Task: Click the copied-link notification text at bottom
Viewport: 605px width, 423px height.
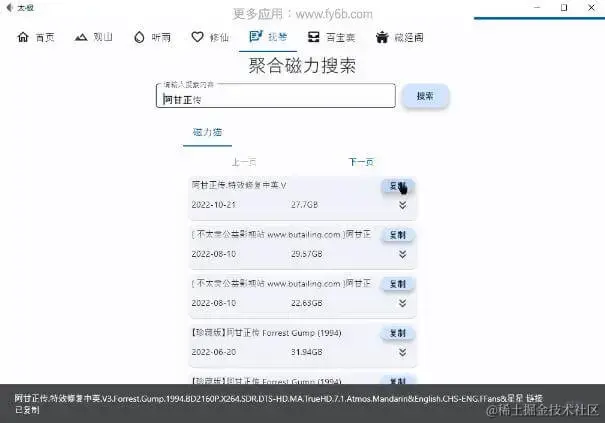Action: pyautogui.click(x=279, y=404)
